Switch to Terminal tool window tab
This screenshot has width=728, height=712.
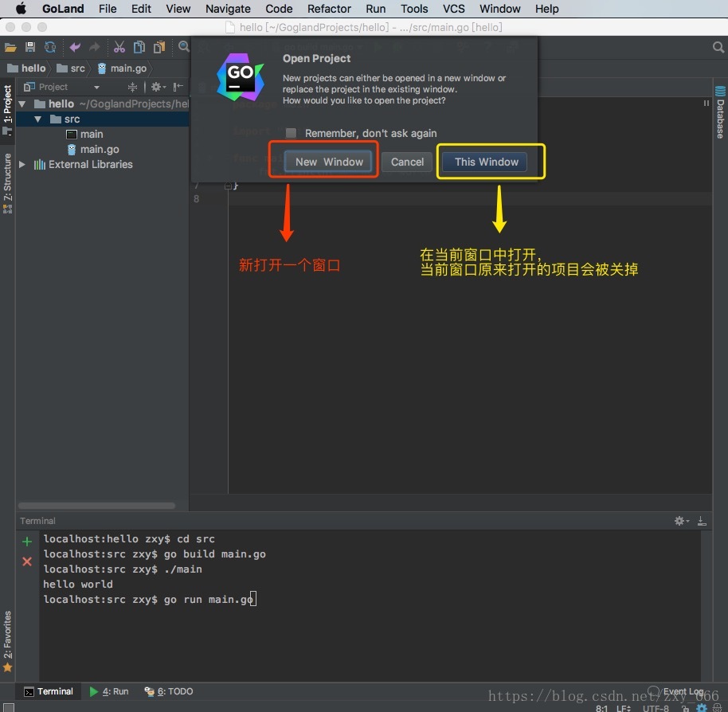tap(49, 691)
